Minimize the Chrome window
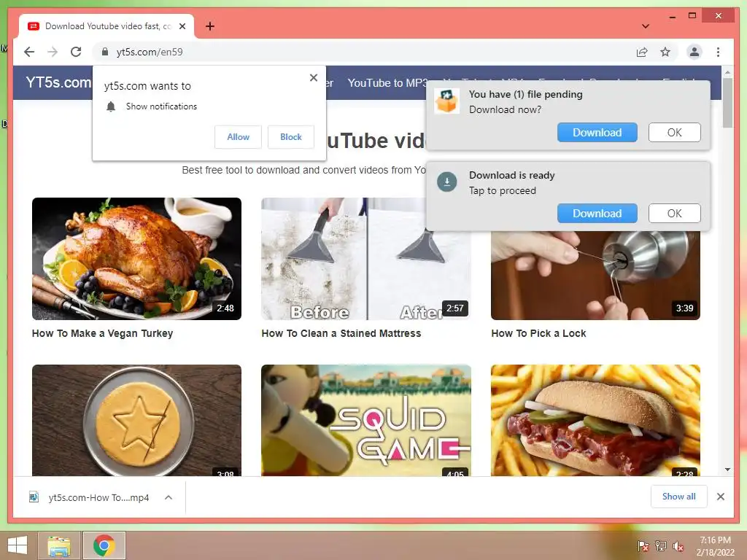 tap(672, 17)
